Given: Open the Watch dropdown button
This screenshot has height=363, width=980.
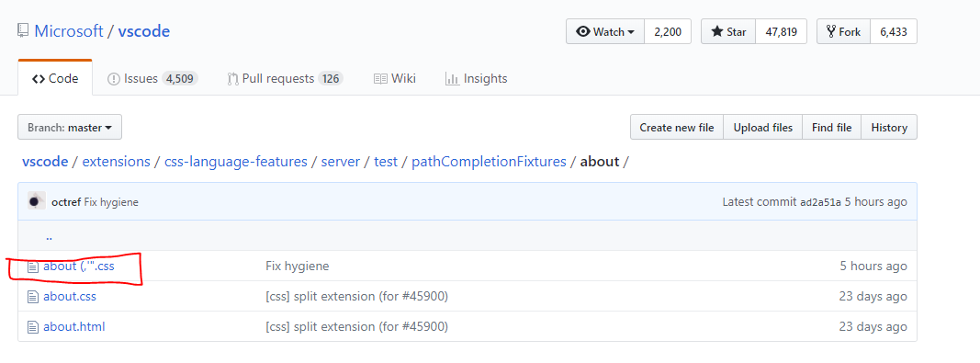Looking at the screenshot, I should (605, 32).
